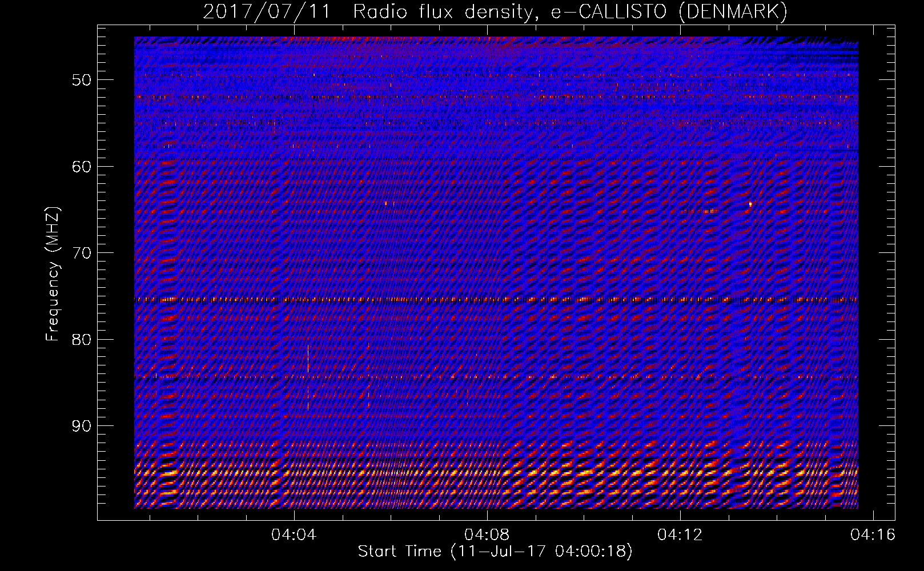The image size is (924, 571).
Task: Click the 50 frequency tick label
Action: coord(82,80)
